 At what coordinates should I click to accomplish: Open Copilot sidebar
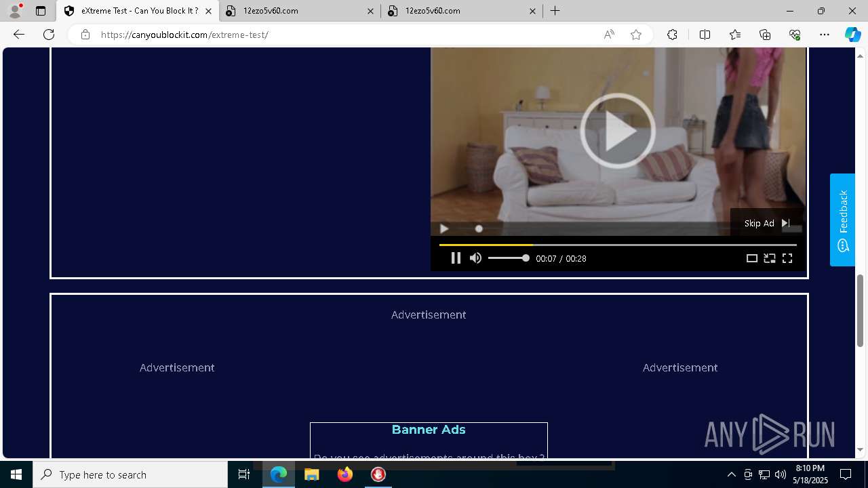click(x=852, y=35)
